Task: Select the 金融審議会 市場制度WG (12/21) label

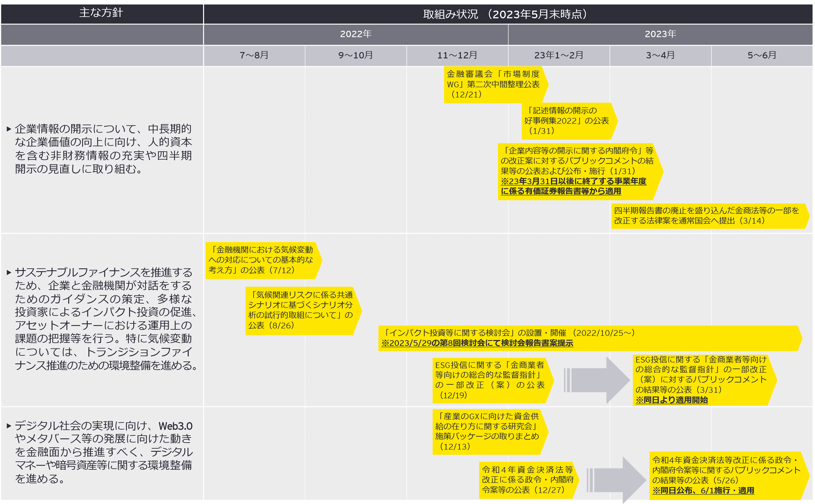Action: click(496, 84)
